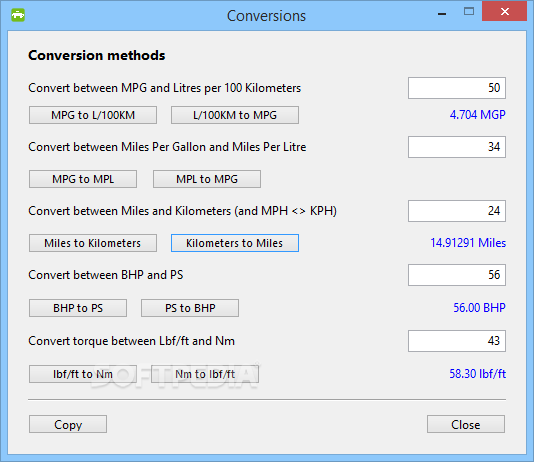
Task: Minimize the Conversions window
Action: click(x=442, y=12)
